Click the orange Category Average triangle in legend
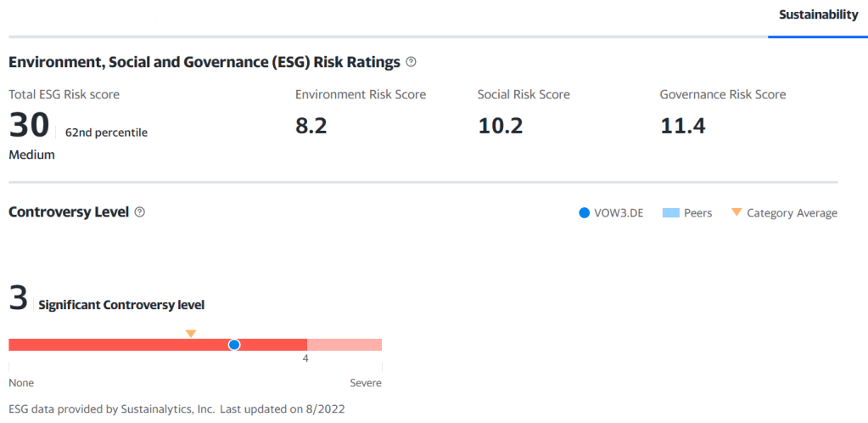868x423 pixels. pyautogui.click(x=736, y=212)
